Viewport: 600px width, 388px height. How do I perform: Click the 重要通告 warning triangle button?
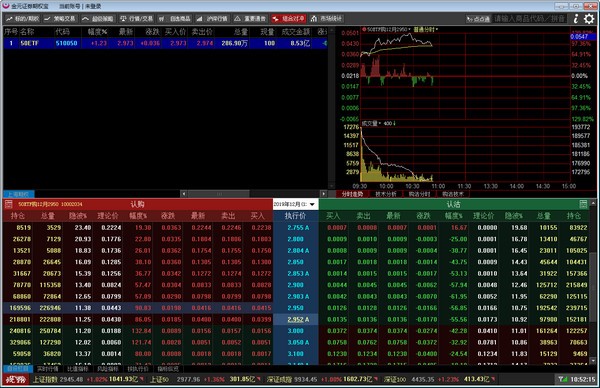point(250,18)
